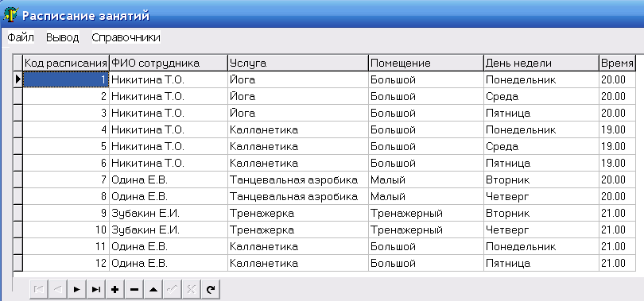This screenshot has width=644, height=301.
Task: Click the first record navigator button
Action: pos(39,290)
